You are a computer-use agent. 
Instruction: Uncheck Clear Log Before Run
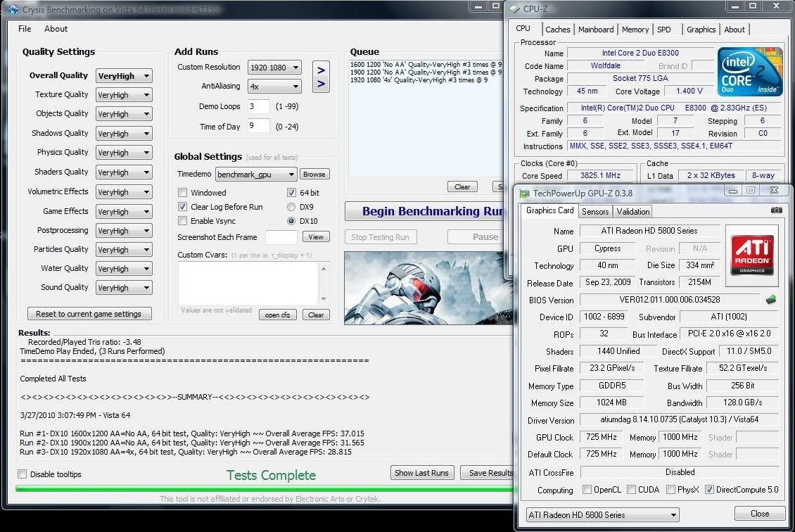182,207
